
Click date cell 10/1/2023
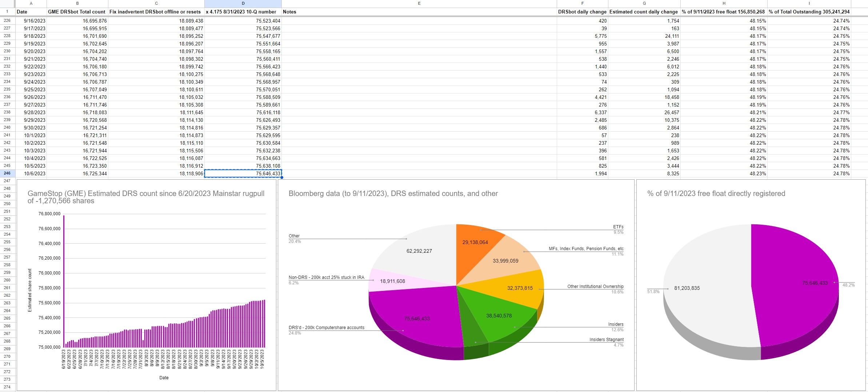[x=31, y=135]
